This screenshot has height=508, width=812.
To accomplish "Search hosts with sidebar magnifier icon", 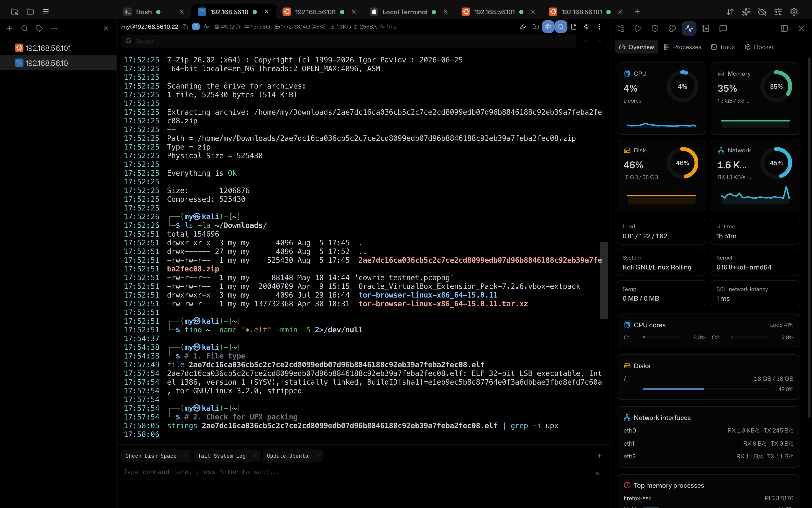I will 24,29.
